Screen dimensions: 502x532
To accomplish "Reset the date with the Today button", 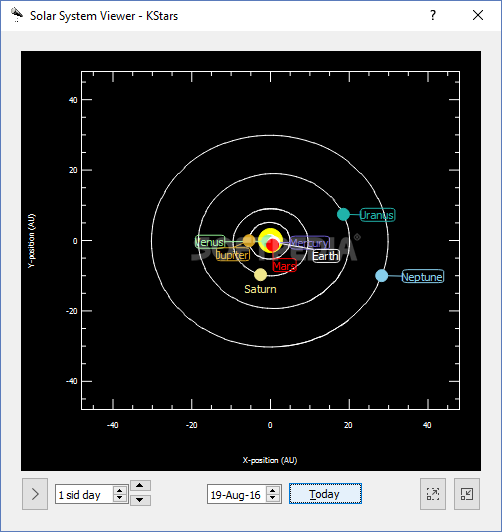I will pyautogui.click(x=325, y=494).
